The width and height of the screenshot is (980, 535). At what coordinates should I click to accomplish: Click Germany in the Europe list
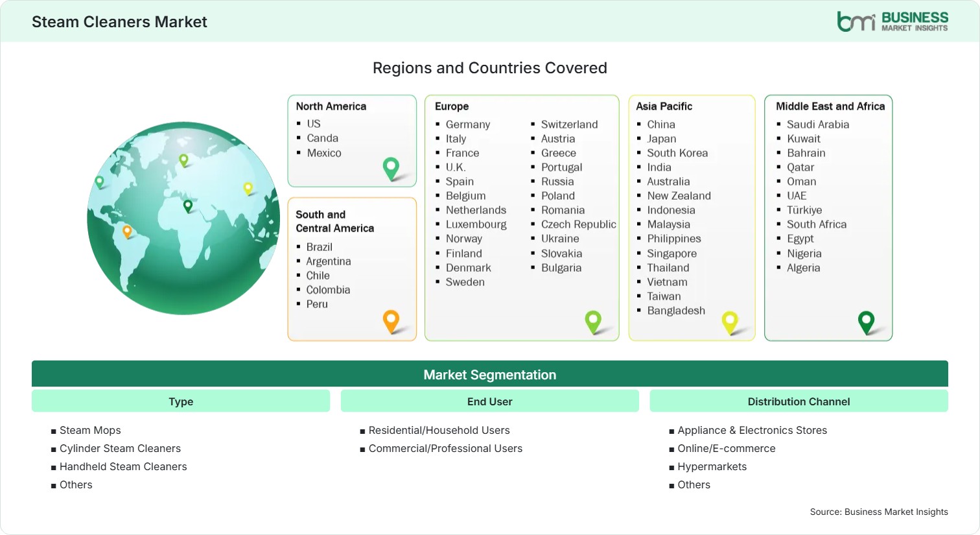click(x=468, y=125)
